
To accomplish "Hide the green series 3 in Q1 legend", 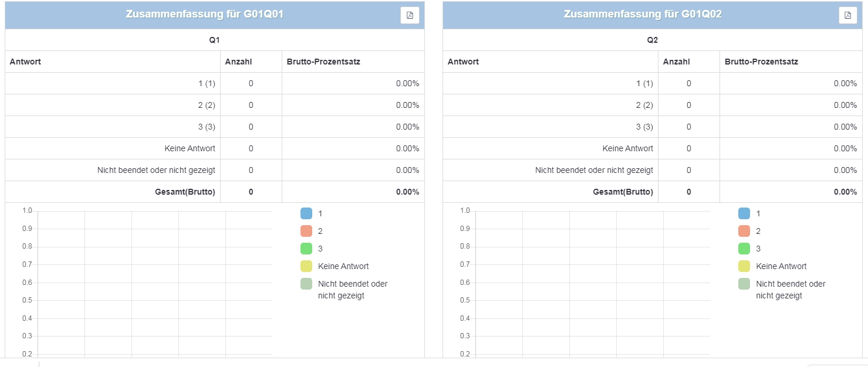I will (306, 249).
